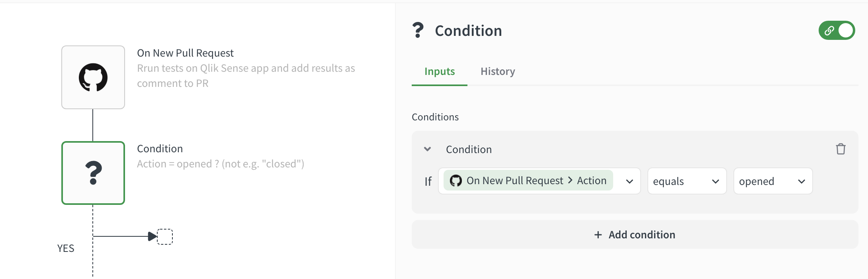Switch to the History tab

[x=497, y=71]
